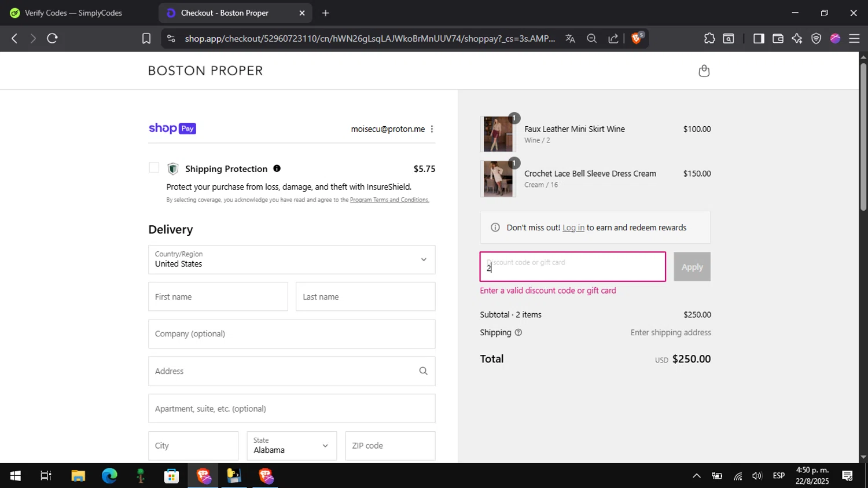Open account options three-dot menu
The image size is (868, 488).
pos(432,129)
